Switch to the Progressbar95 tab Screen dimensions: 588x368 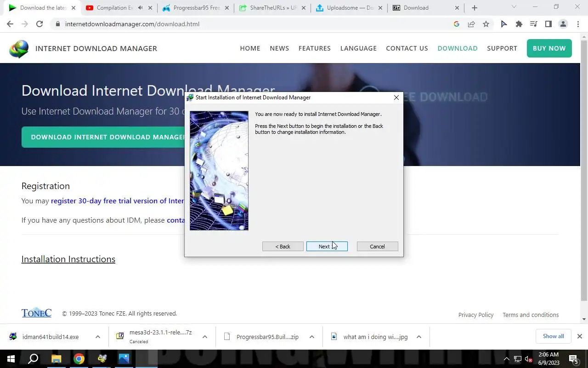click(x=195, y=8)
